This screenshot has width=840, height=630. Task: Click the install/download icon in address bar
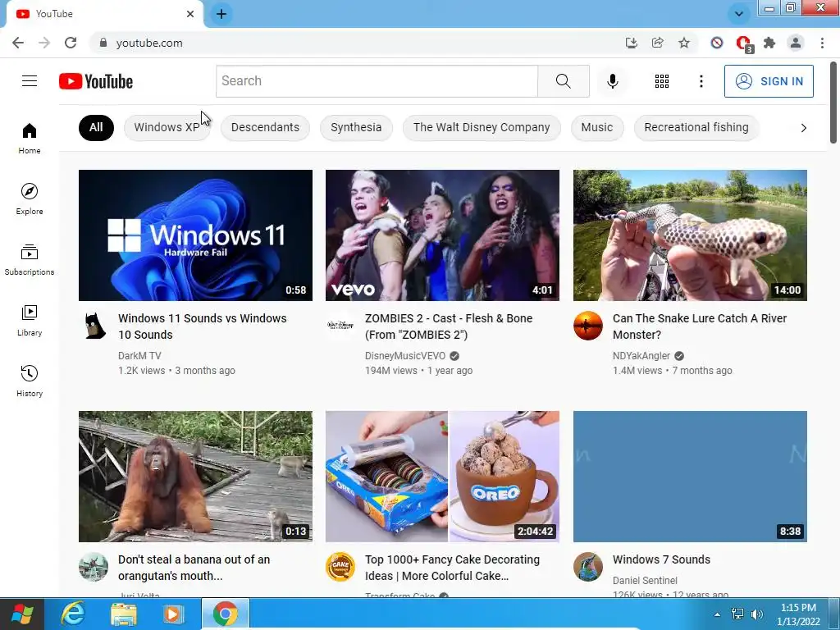coord(632,43)
